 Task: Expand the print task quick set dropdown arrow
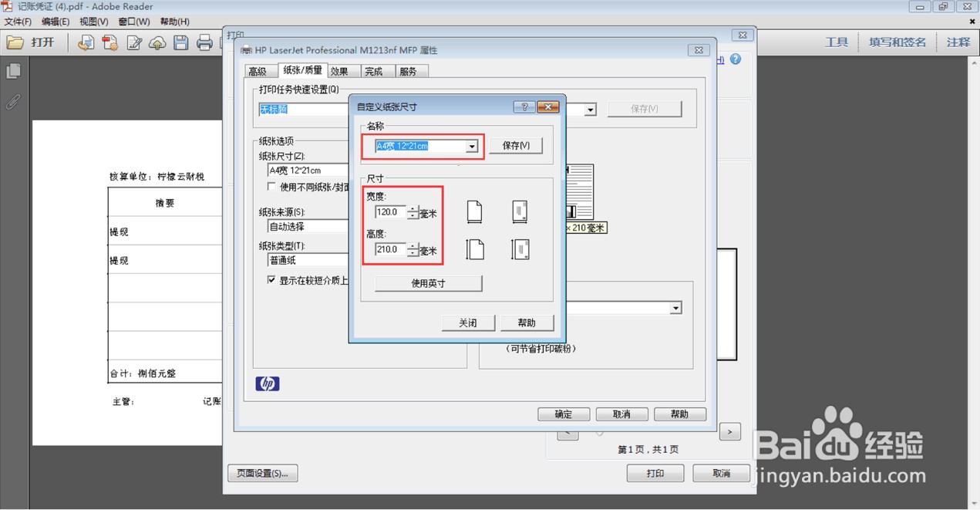pos(591,110)
